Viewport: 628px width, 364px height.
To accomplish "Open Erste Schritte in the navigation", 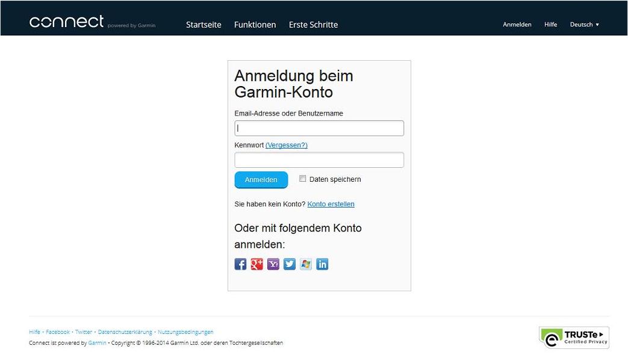I will [313, 25].
